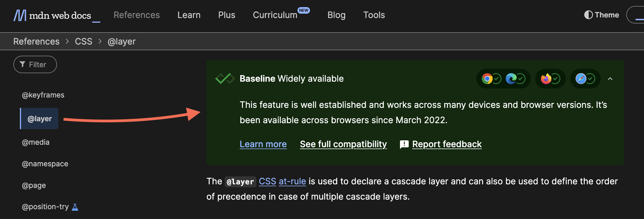644x219 pixels.
Task: Open See full compatibility link
Action: pyautogui.click(x=343, y=144)
